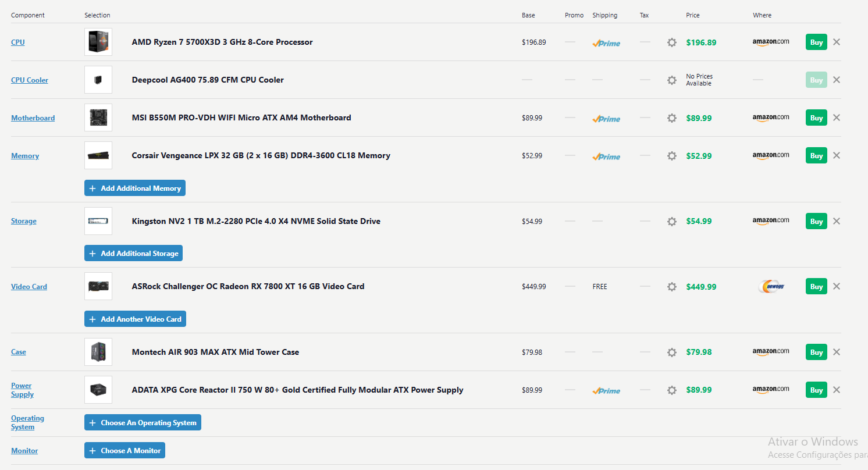Open the Monitor component link
Viewport: 868px width, 470px height.
(24, 451)
